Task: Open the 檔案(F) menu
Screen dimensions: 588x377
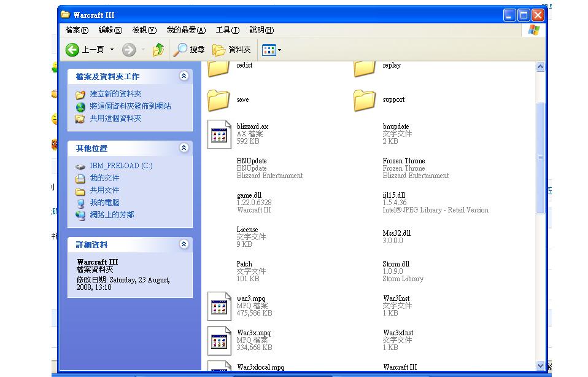Action: point(77,30)
